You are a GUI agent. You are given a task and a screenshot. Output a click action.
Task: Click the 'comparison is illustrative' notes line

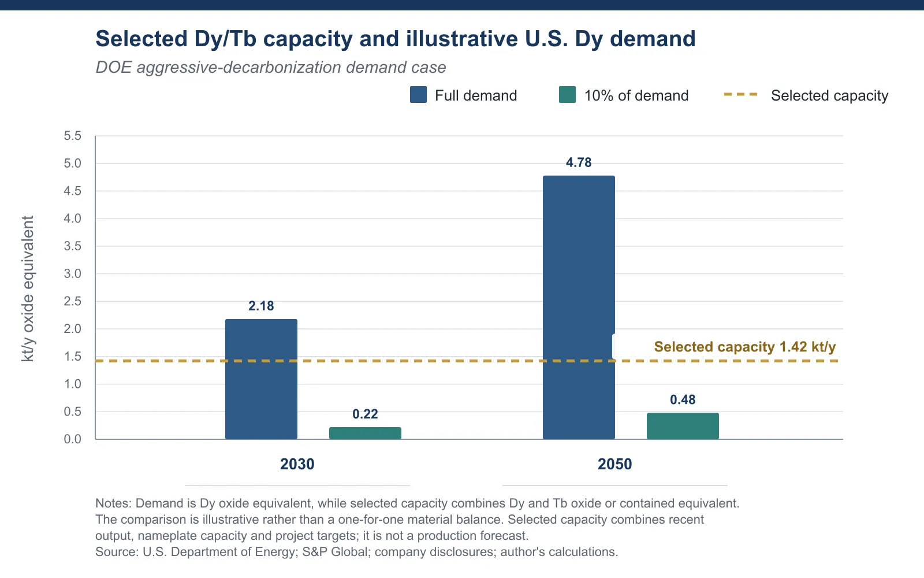coord(400,520)
